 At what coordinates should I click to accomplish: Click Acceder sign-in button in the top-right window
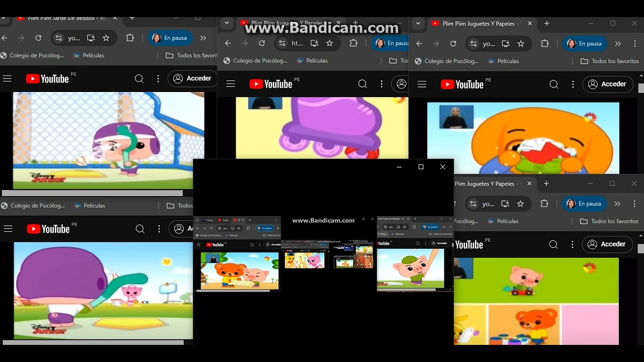[607, 84]
